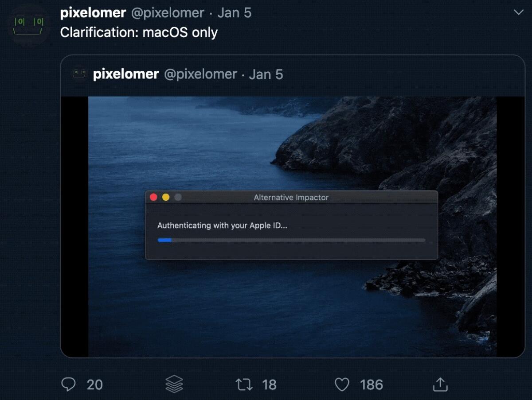The height and width of the screenshot is (400, 532).
Task: Click @pixelomer handle in quoted tweet
Action: [200, 74]
